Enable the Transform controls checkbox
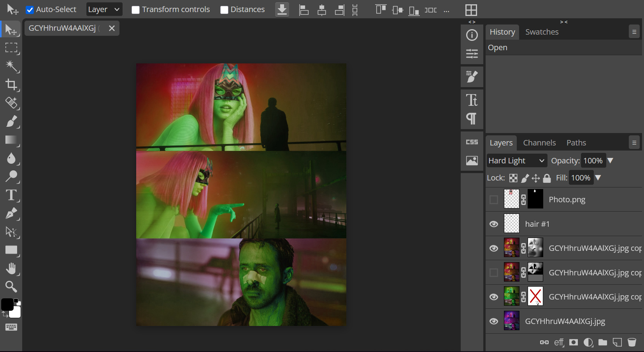This screenshot has width=644, height=352. click(x=135, y=10)
